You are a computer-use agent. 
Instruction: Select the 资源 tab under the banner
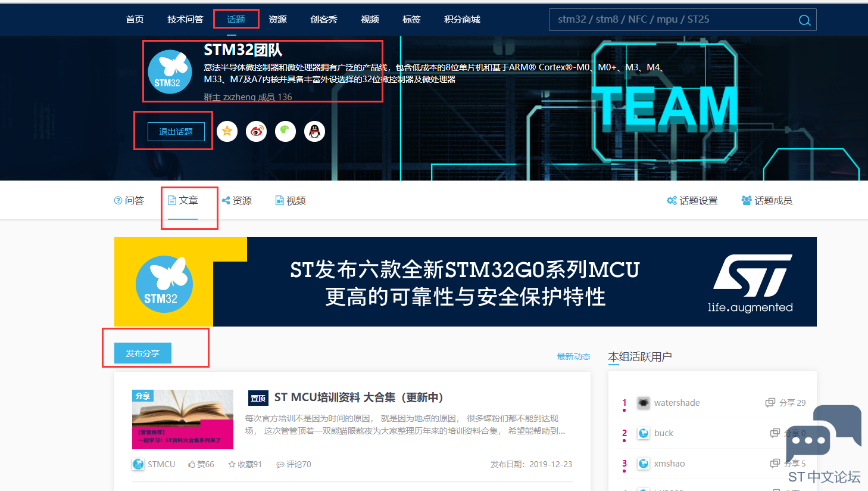[237, 201]
